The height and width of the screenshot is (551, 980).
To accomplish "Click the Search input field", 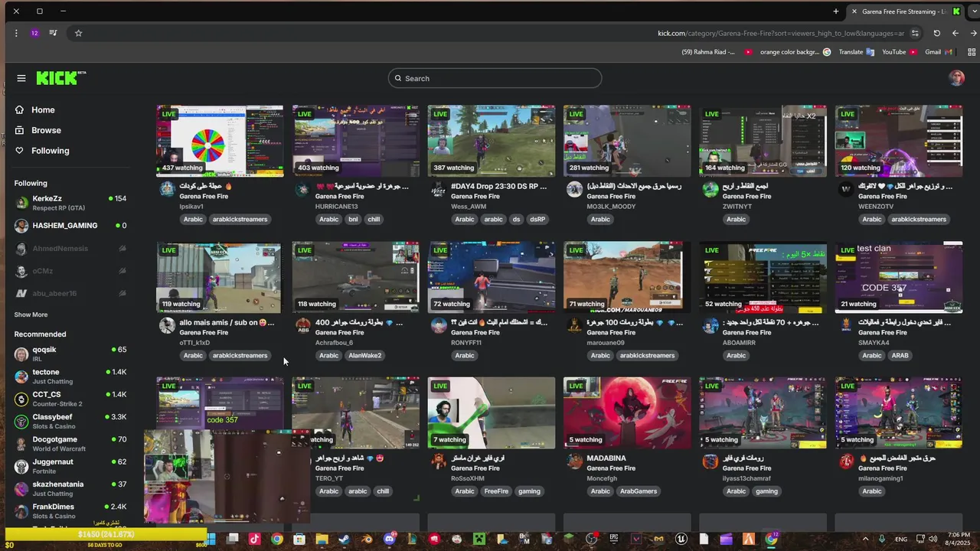I will [495, 78].
